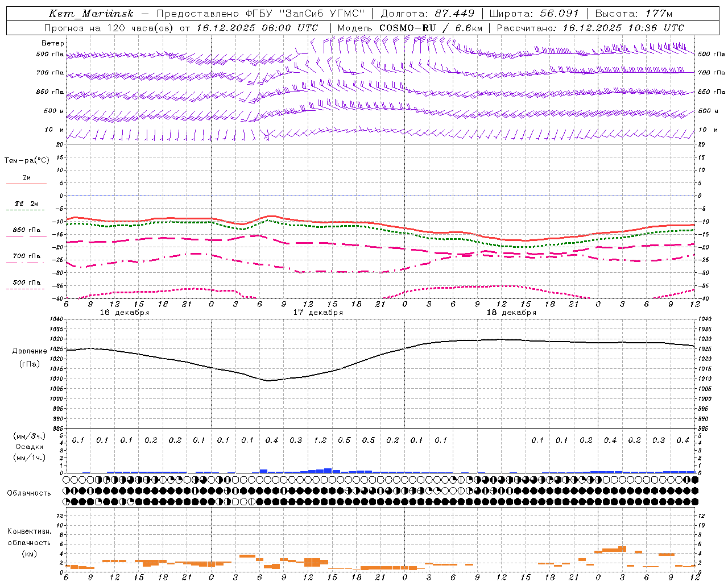This screenshot has height=582, width=728.
Task: Click the 18 декабря date label
Action: point(511,313)
